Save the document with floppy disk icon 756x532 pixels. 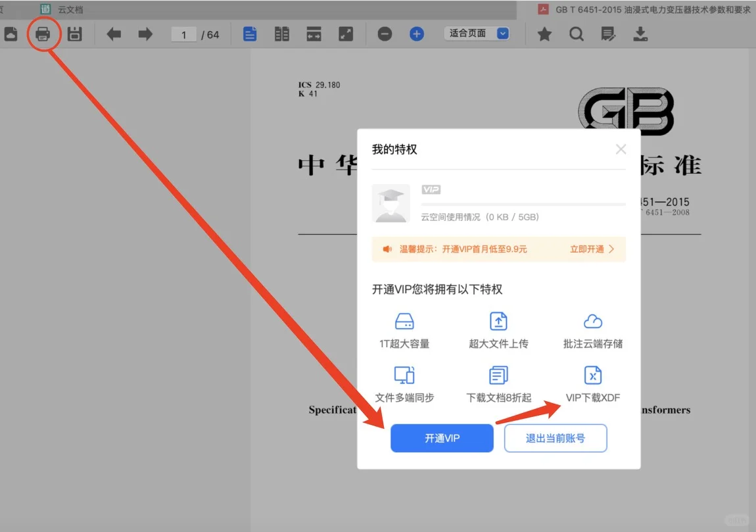(x=75, y=34)
